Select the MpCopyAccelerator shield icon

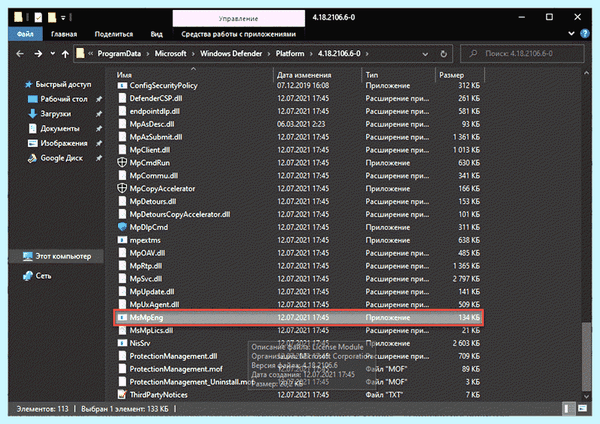pos(122,188)
